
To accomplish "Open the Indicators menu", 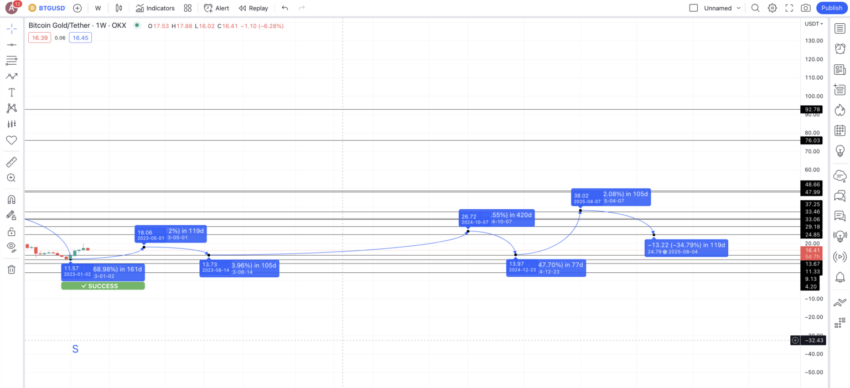I will [x=155, y=8].
